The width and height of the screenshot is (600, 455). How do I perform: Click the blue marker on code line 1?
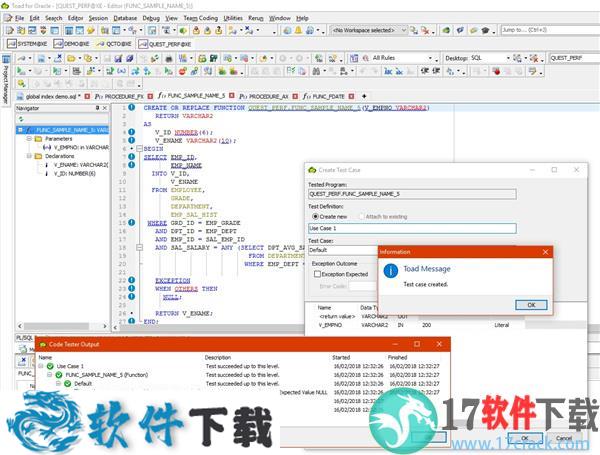pos(131,108)
